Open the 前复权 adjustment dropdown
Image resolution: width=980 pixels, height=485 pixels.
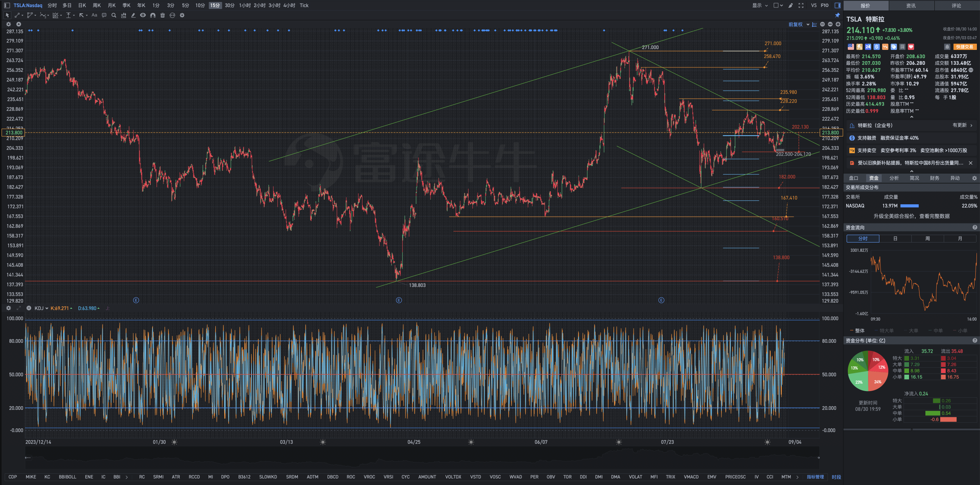799,24
